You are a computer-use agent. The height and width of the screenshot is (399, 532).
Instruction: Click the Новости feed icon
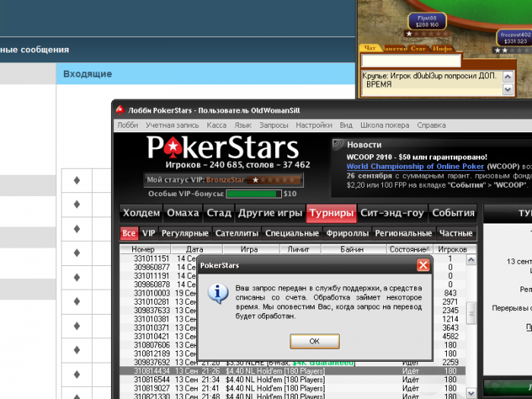[x=338, y=144]
